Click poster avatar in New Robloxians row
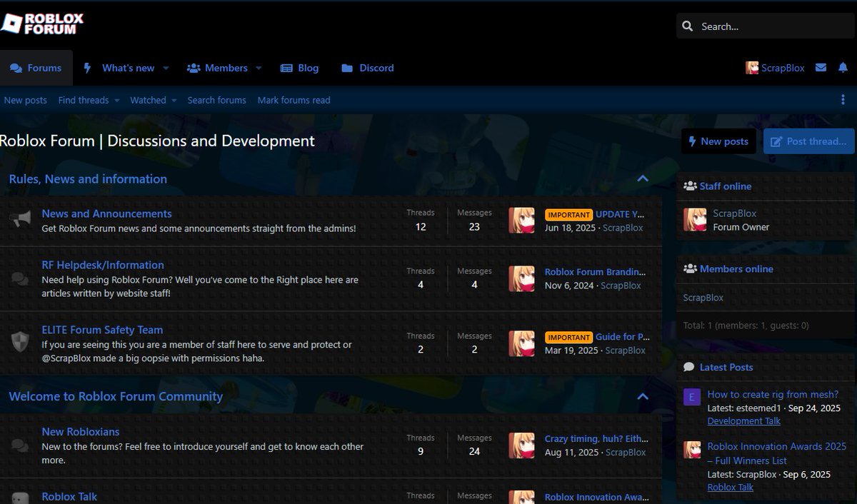The height and width of the screenshot is (504, 857). 521,445
